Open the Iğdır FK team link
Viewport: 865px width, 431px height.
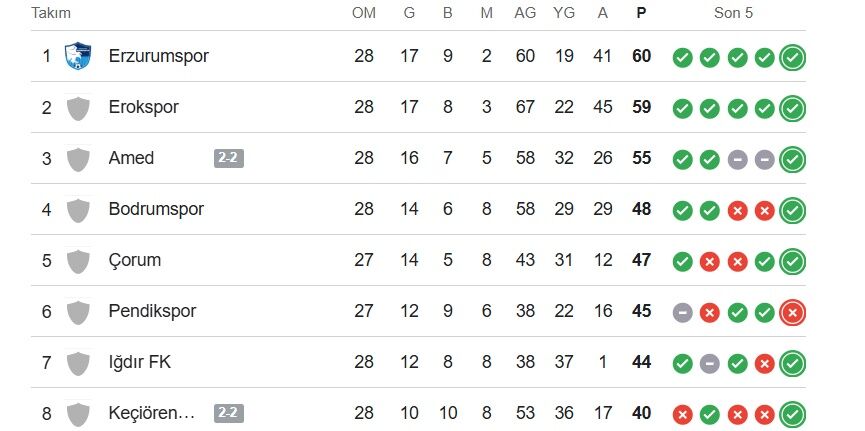[140, 362]
